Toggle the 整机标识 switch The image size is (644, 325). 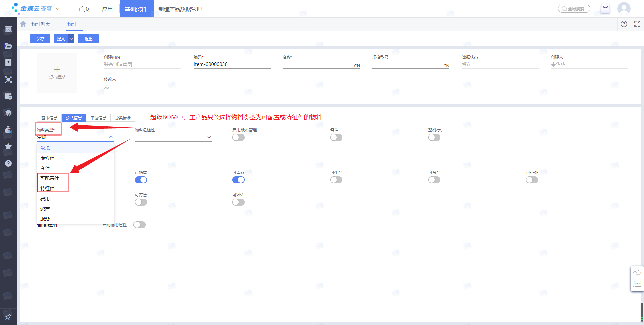pos(434,138)
